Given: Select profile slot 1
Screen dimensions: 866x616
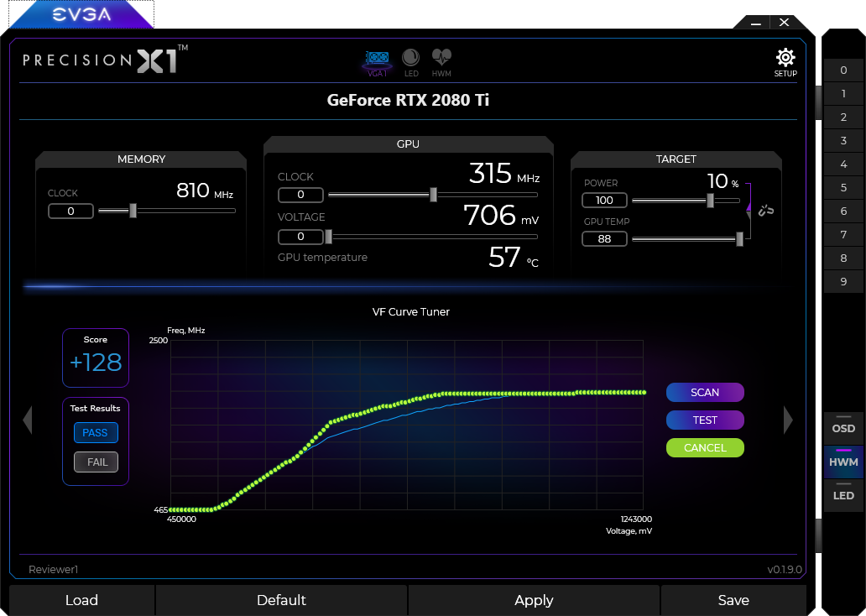Looking at the screenshot, I should pos(843,93).
